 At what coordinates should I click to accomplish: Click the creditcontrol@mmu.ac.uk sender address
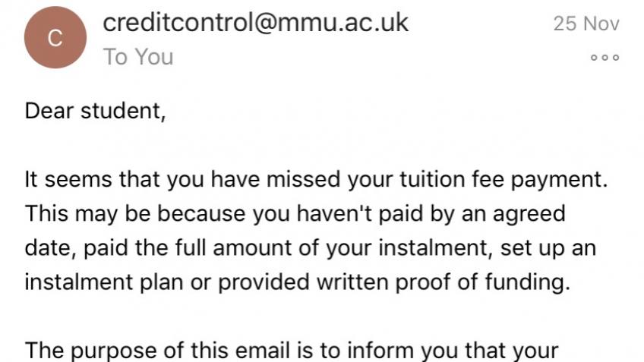255,22
